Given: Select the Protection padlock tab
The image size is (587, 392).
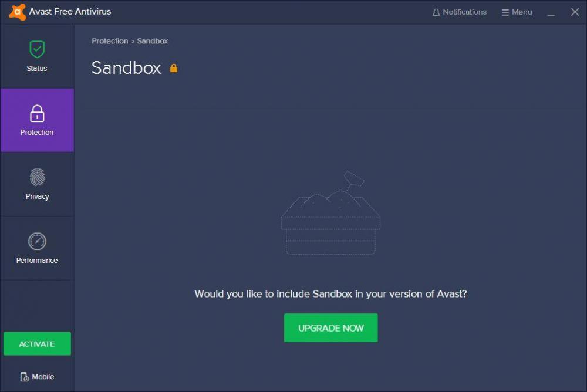Looking at the screenshot, I should pos(36,120).
